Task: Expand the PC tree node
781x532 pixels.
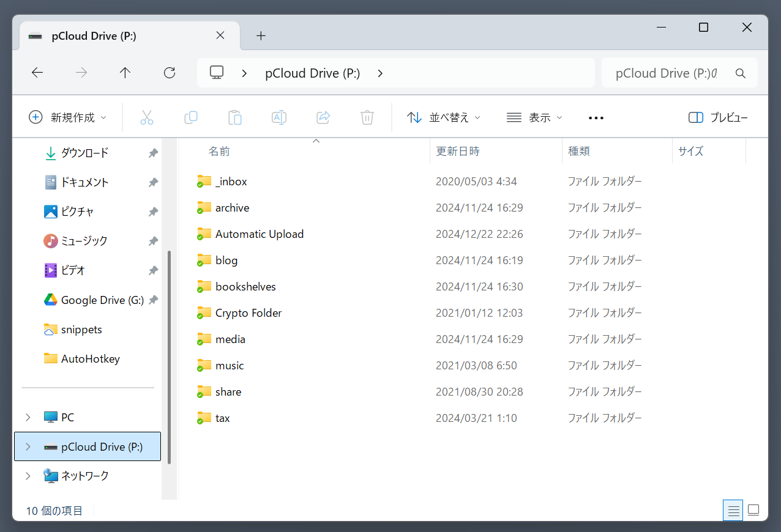Action: 28,418
